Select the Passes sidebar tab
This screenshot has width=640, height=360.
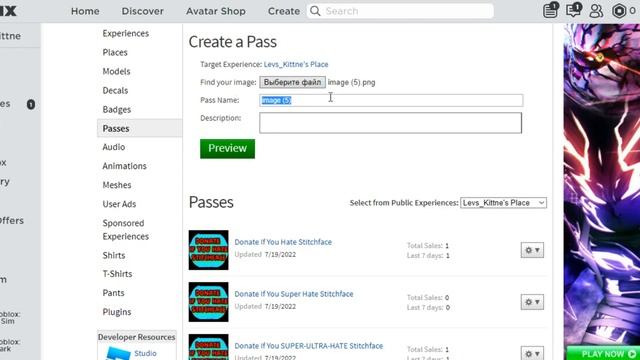139,128
